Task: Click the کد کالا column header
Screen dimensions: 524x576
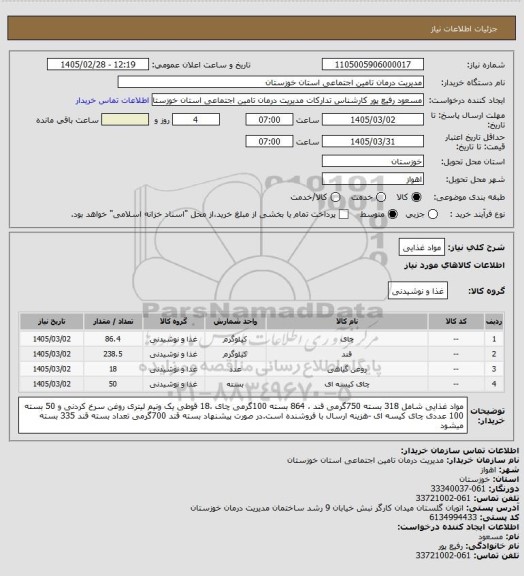Action: click(x=456, y=321)
